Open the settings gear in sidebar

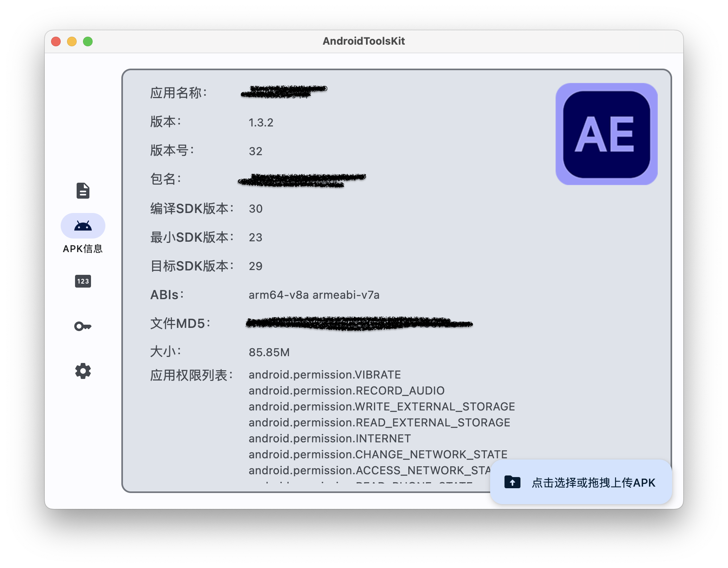pos(83,371)
